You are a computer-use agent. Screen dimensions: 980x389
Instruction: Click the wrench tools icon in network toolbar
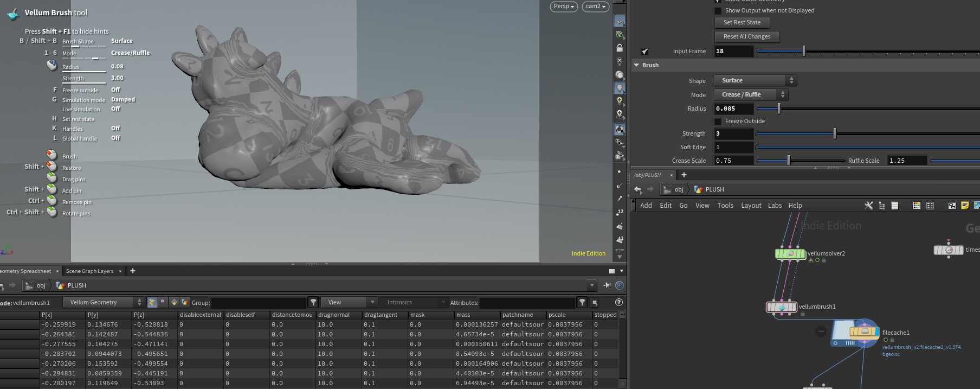[x=868, y=206]
